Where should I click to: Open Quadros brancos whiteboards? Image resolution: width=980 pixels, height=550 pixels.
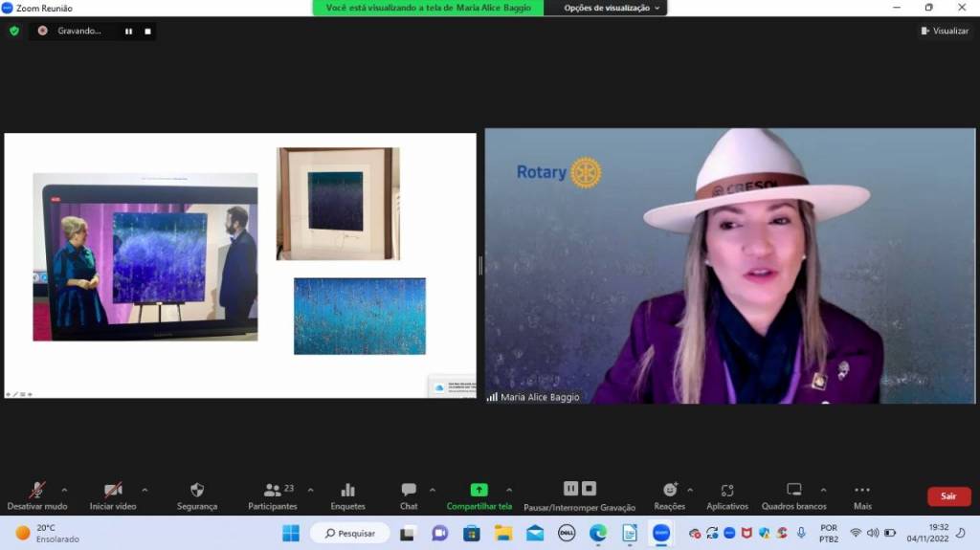[x=793, y=491]
